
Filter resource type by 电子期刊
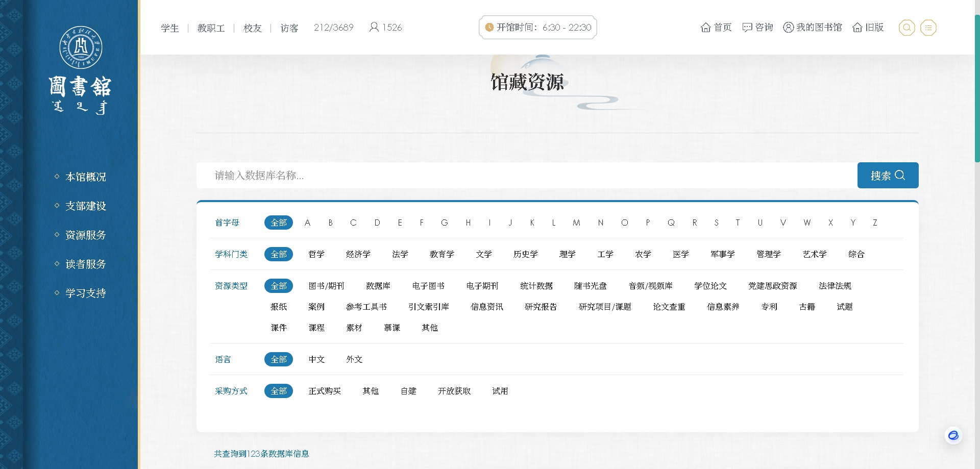(482, 286)
